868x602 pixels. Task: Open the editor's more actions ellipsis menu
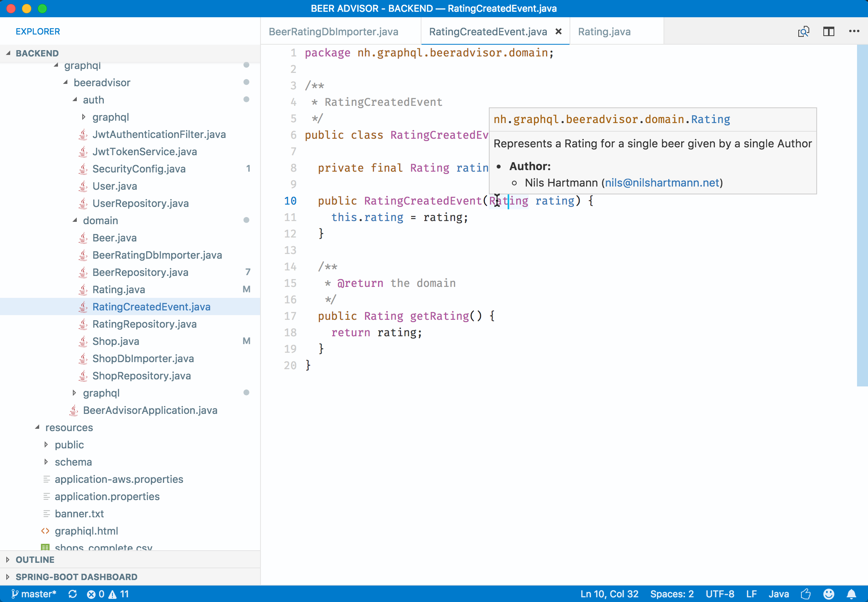[854, 31]
